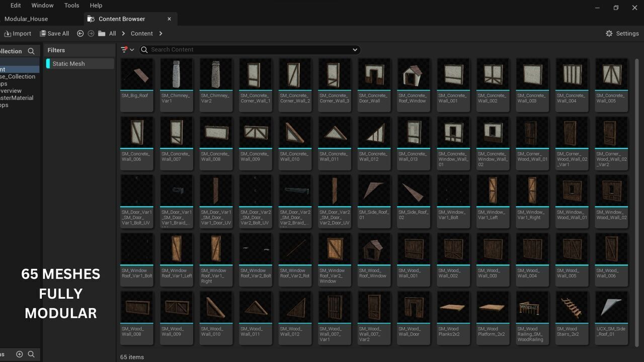
Task: Select SM_Concrete_Wall_010 asset
Action: [x=295, y=143]
